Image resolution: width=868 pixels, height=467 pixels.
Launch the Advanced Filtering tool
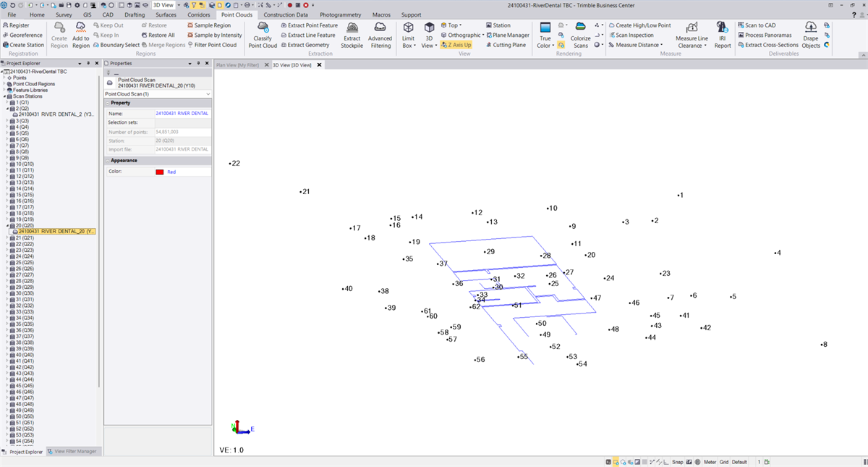(380, 35)
